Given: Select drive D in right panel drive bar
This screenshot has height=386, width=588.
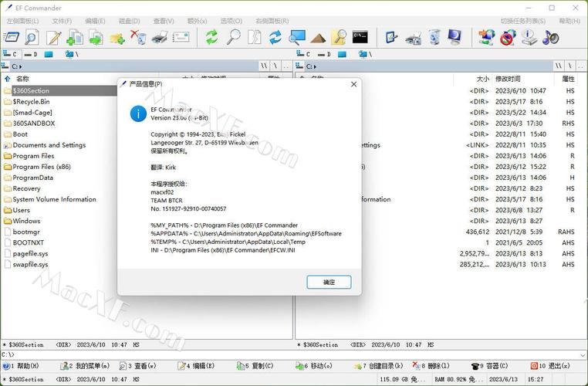Looking at the screenshot, I should (325, 54).
